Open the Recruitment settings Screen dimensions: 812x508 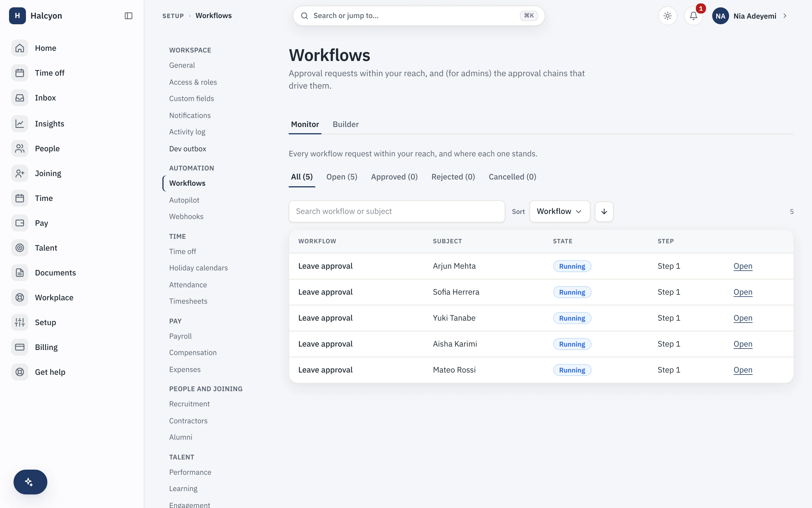189,404
